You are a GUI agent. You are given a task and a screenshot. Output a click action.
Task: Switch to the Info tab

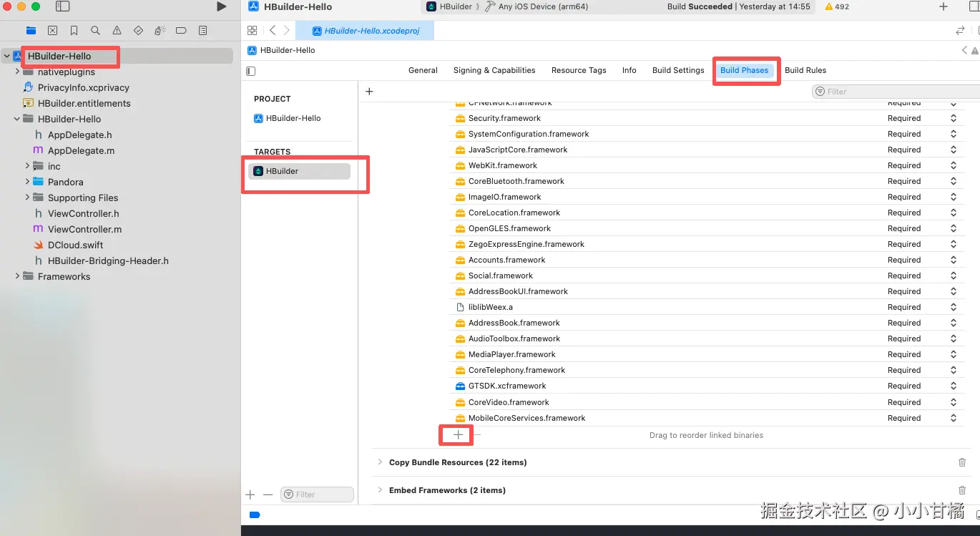click(x=629, y=71)
